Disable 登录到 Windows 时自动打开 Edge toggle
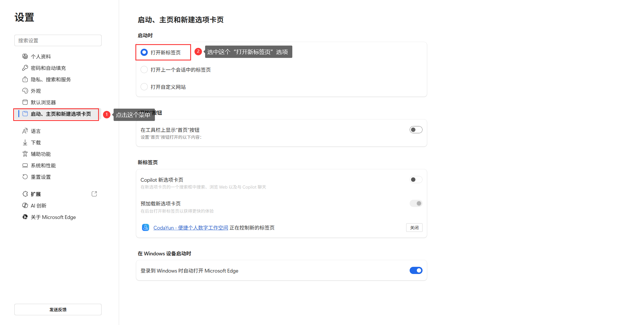The height and width of the screenshot is (325, 644). point(416,271)
